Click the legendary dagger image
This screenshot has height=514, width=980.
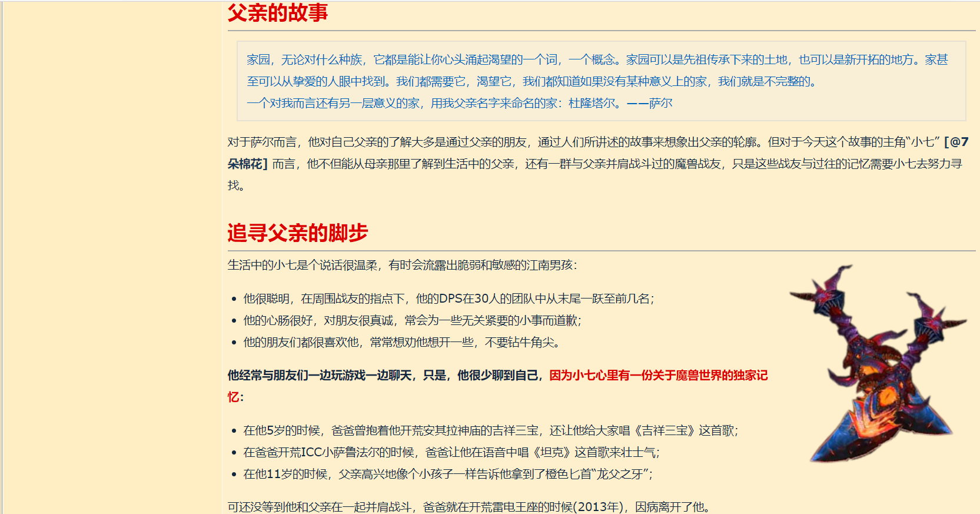[x=878, y=363]
